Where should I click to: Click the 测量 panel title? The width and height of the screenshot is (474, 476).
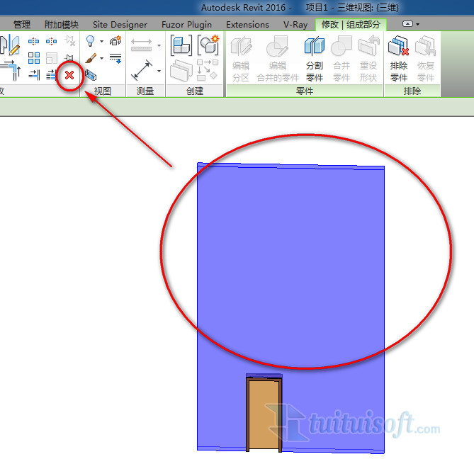tap(145, 91)
